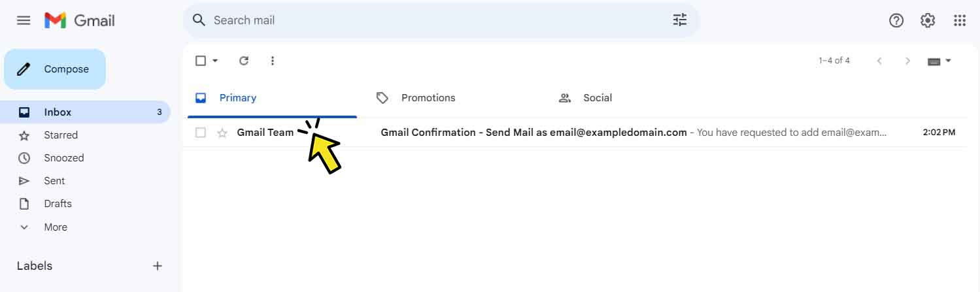Open the Google apps grid
The height and width of the screenshot is (292, 980).
pos(960,20)
